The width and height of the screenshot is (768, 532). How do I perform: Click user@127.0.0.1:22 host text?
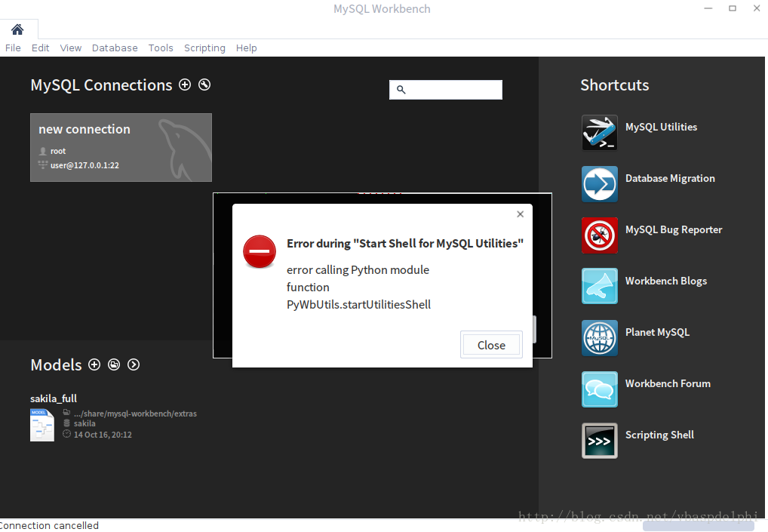(84, 165)
